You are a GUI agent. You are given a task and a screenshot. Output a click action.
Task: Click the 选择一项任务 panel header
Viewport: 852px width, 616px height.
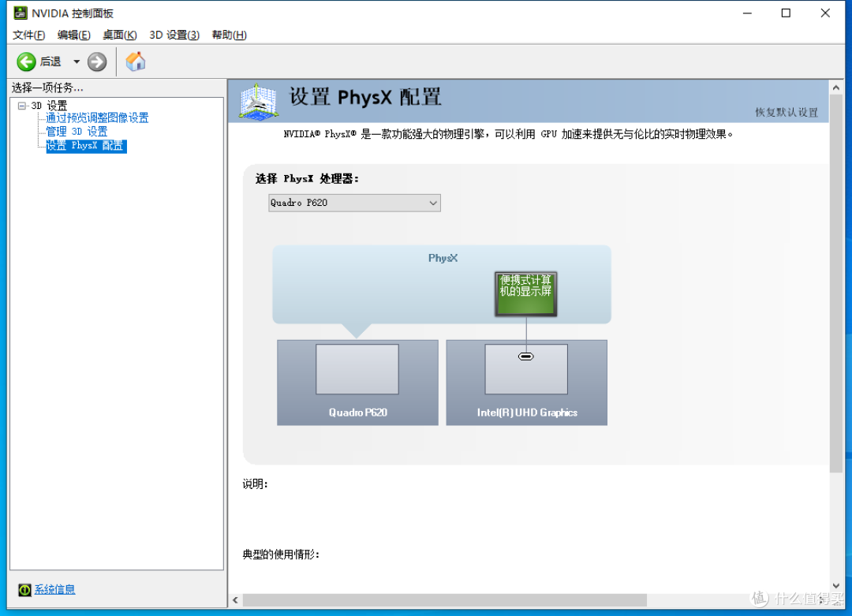coord(48,88)
